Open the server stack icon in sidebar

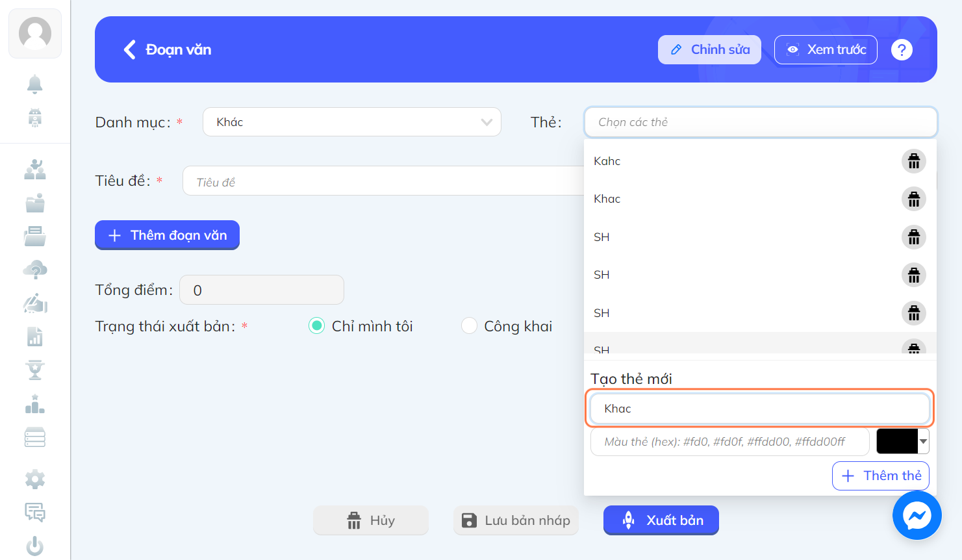(x=35, y=437)
